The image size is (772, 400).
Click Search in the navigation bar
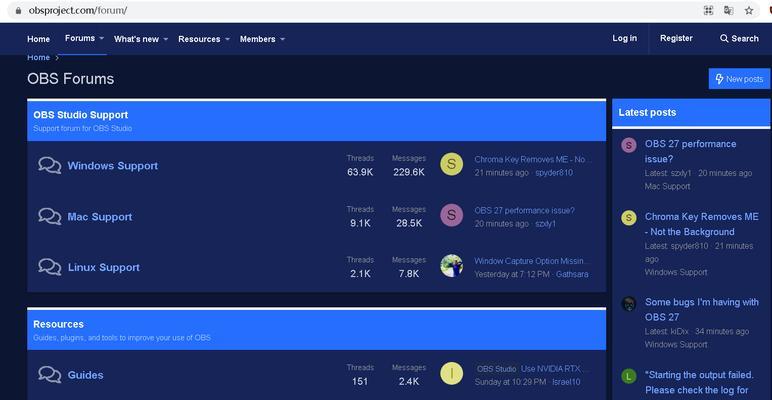click(x=739, y=38)
